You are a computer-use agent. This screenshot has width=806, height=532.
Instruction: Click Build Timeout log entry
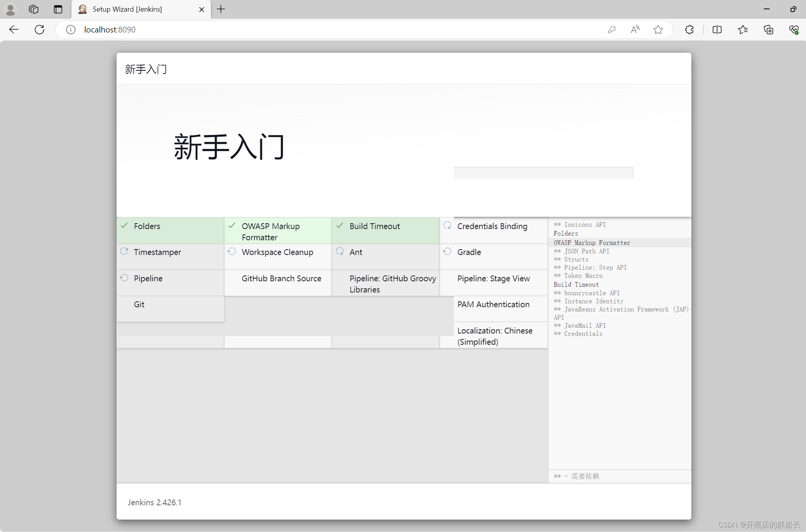[x=576, y=284]
